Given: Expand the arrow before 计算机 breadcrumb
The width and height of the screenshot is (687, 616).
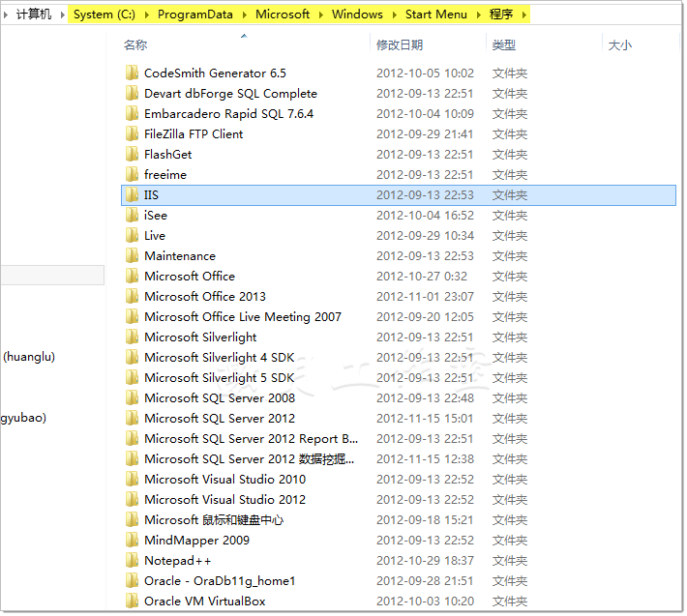Looking at the screenshot, I should pyautogui.click(x=6, y=15).
